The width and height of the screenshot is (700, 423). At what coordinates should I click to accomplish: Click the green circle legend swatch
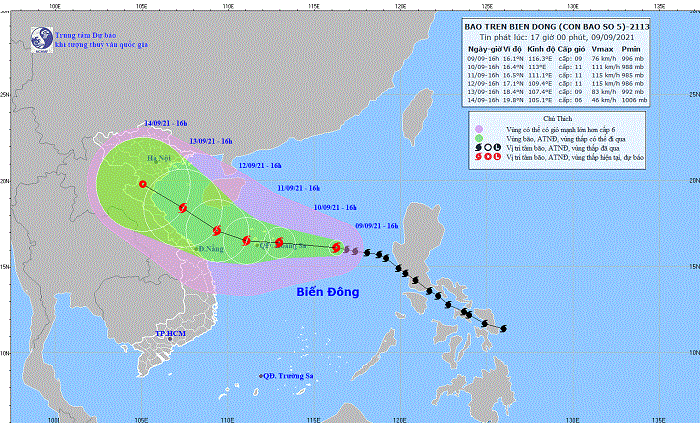pyautogui.click(x=478, y=137)
